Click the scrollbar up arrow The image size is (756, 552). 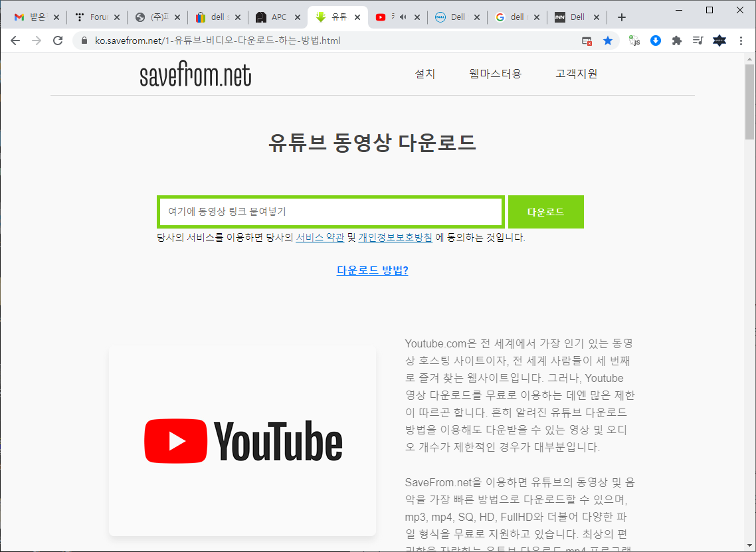click(749, 59)
